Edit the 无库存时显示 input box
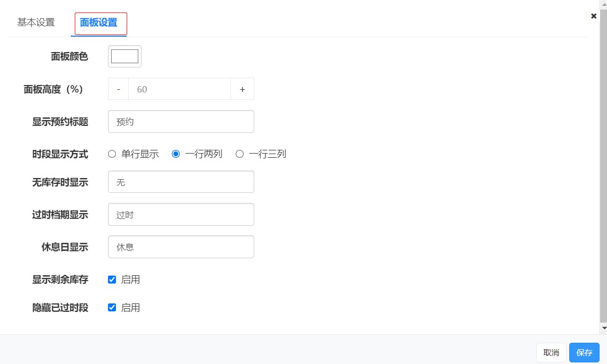 click(181, 182)
